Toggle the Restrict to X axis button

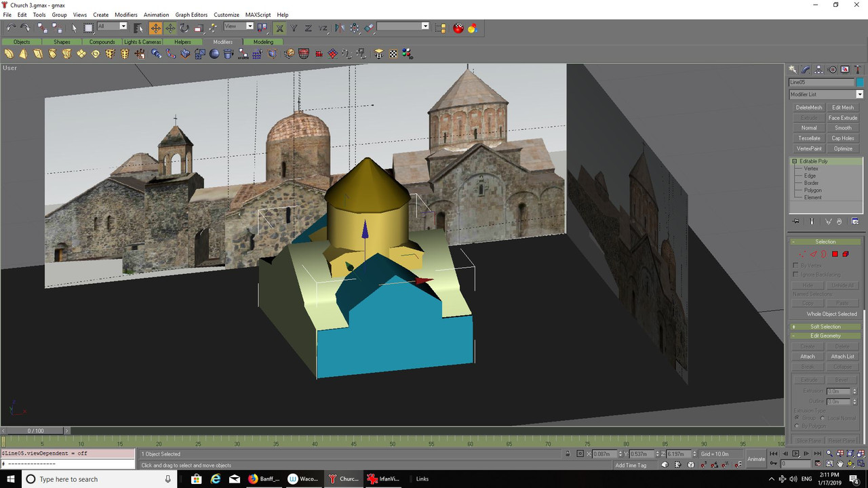point(279,28)
